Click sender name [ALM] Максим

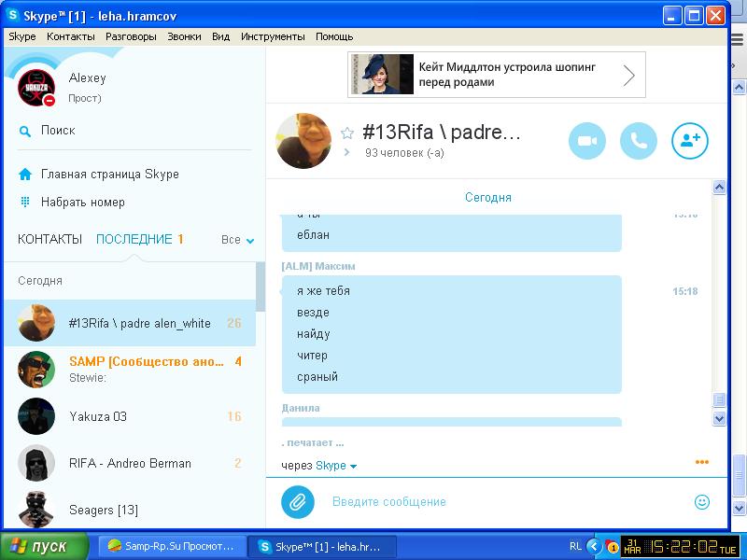click(318, 266)
